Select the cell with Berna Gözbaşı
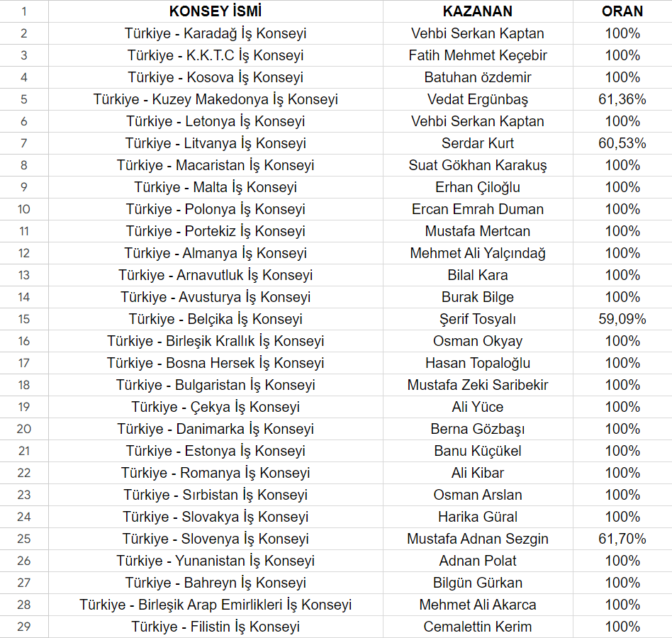The width and height of the screenshot is (672, 638). coord(478,429)
